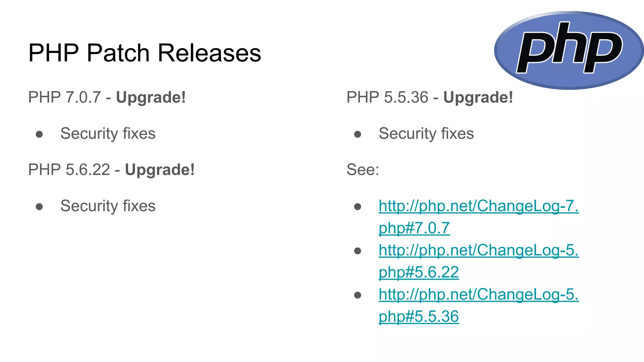Click 'Security fixes' text under PHP 5.6.22
The image size is (644, 362).
click(108, 206)
